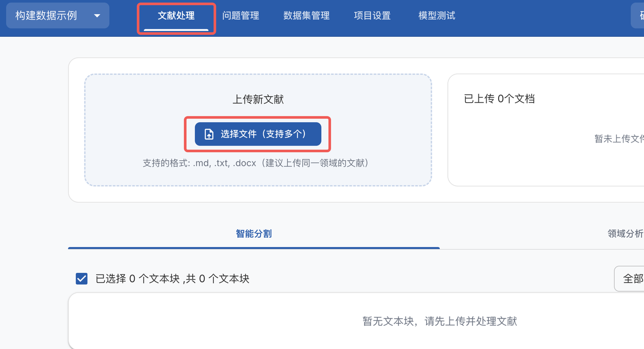644x349 pixels.
Task: Click the 暂无文本块 empty list message
Action: tap(440, 321)
